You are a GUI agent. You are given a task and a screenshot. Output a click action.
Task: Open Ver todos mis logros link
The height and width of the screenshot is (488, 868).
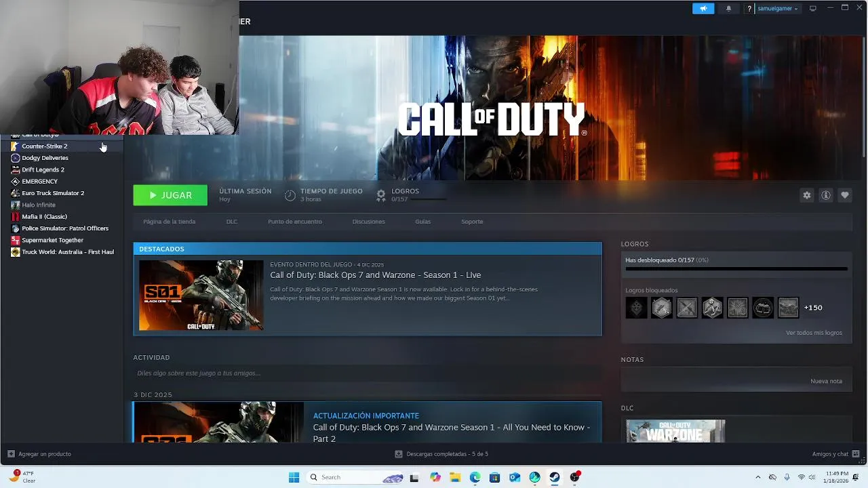pos(814,333)
